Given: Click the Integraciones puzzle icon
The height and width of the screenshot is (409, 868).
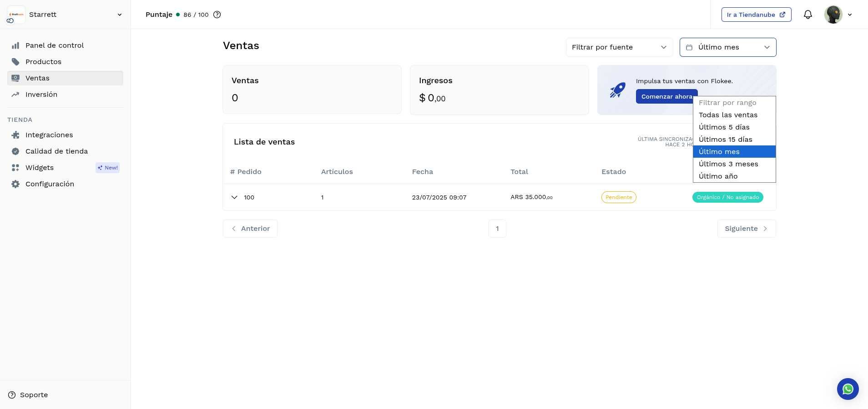Looking at the screenshot, I should coord(15,135).
